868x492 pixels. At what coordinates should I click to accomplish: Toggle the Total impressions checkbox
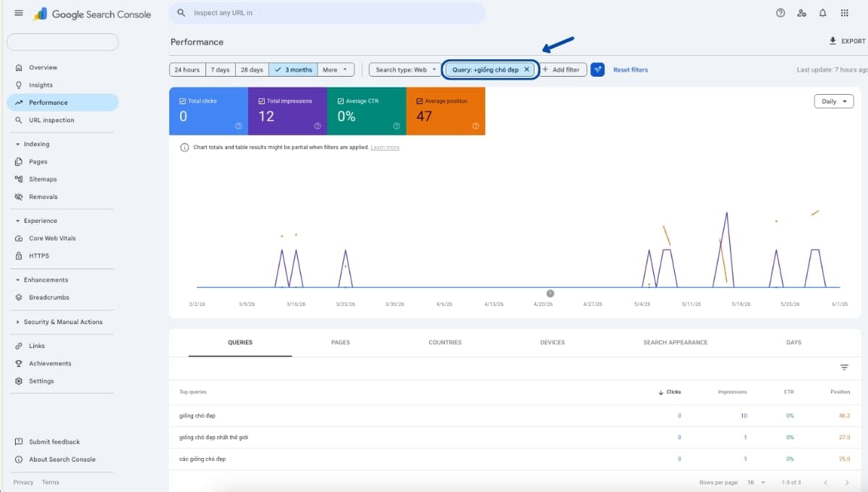coord(262,101)
